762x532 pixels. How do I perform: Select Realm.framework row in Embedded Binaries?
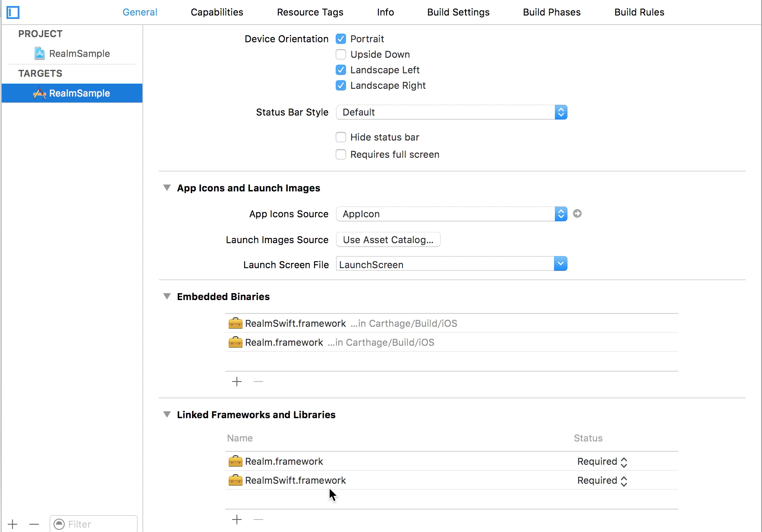[452, 342]
